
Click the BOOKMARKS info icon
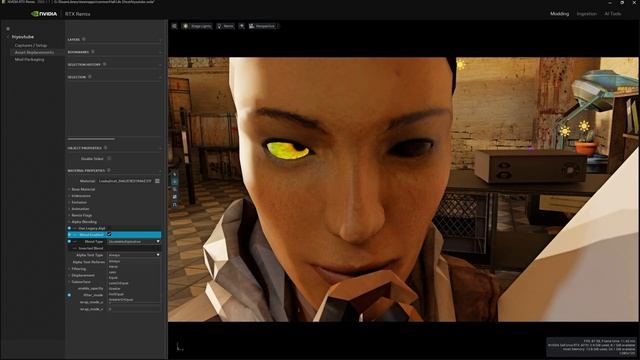click(x=93, y=52)
